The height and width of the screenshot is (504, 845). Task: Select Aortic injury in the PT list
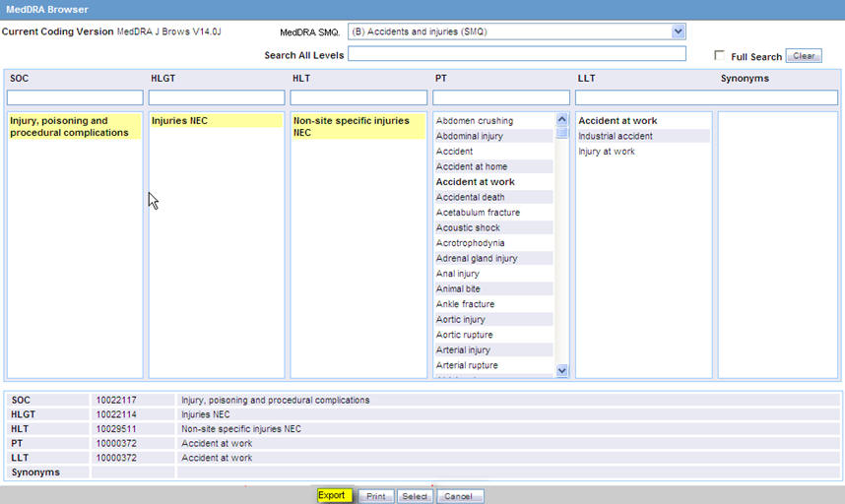(x=460, y=320)
